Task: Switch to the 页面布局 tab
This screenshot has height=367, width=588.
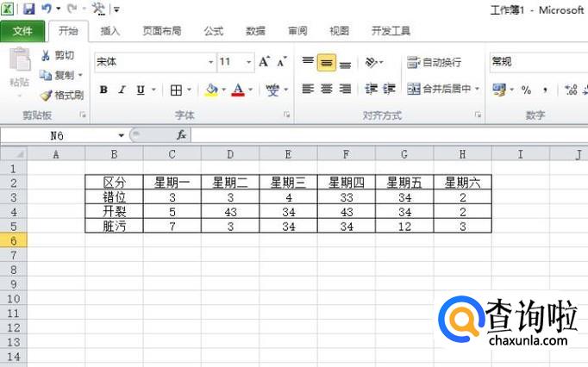Action: 162,31
